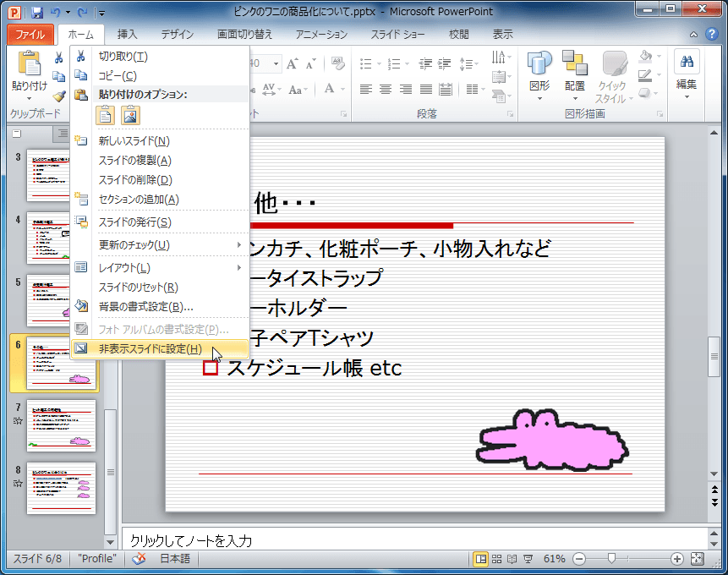Open 配置 arrange menu
The image size is (728, 575).
(575, 77)
